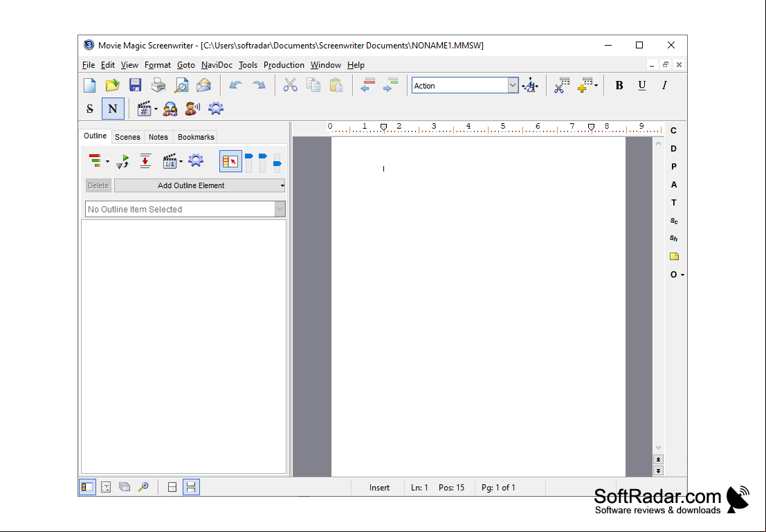Click the C element button in right sidebar
The width and height of the screenshot is (766, 532).
[674, 131]
